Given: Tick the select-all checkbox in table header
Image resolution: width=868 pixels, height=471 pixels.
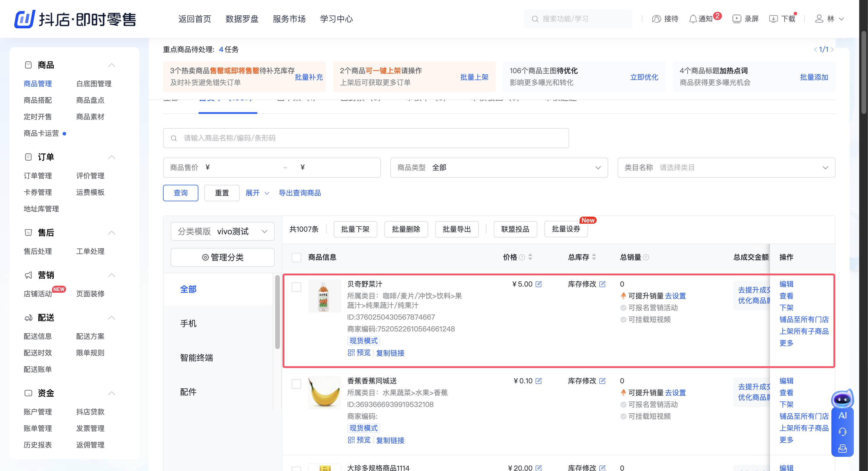Looking at the screenshot, I should pos(296,257).
